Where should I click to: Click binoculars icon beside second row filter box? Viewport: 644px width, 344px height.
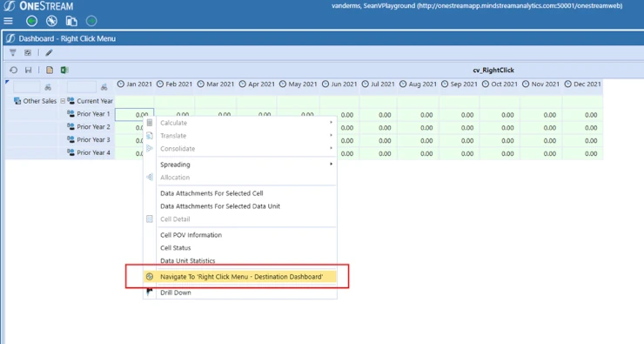pyautogui.click(x=104, y=87)
